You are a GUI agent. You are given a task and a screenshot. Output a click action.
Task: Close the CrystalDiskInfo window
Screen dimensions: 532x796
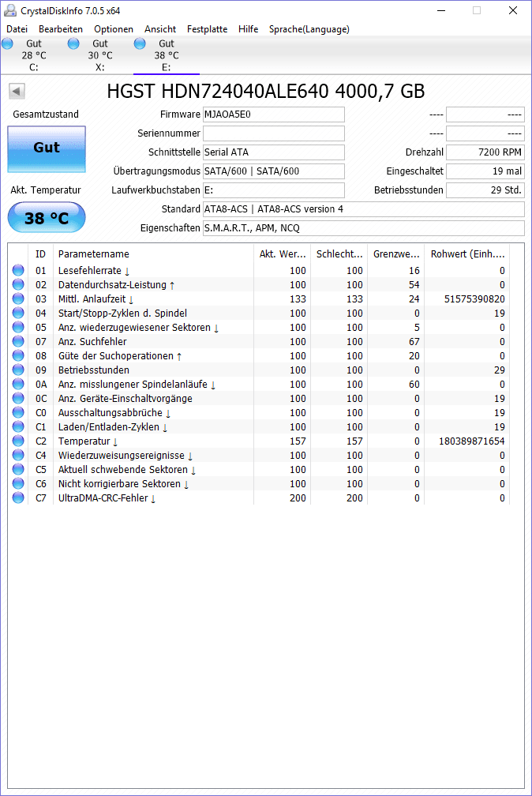[x=513, y=11]
